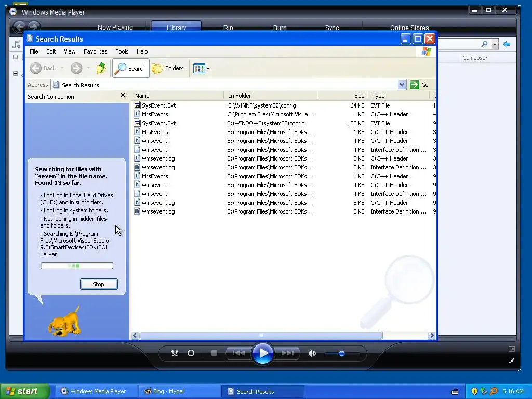
Task: Open the File menu
Action: click(x=34, y=51)
